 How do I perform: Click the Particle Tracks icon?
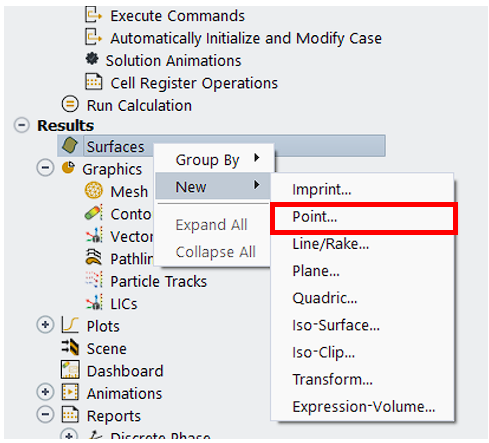point(94,280)
